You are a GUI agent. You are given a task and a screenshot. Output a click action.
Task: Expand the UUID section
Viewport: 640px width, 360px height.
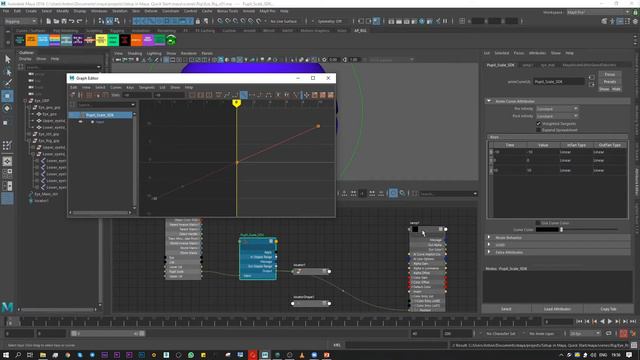(489, 245)
